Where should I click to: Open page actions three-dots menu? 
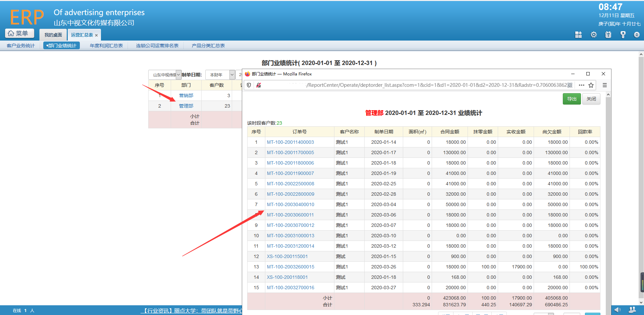[x=582, y=85]
